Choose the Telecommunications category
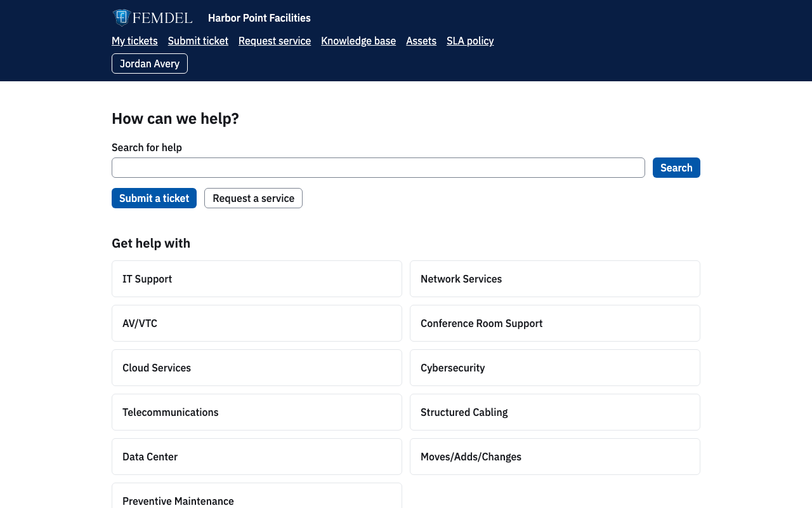The width and height of the screenshot is (812, 508). pyautogui.click(x=257, y=412)
